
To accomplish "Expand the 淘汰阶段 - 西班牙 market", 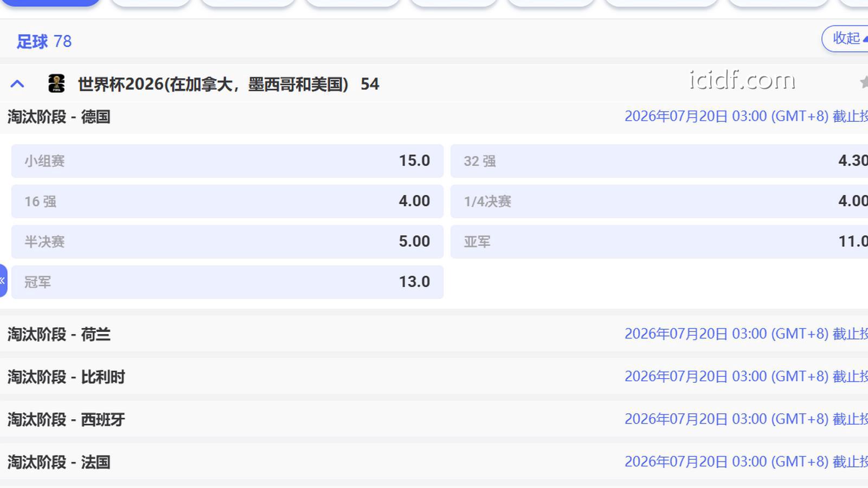I will tap(66, 420).
